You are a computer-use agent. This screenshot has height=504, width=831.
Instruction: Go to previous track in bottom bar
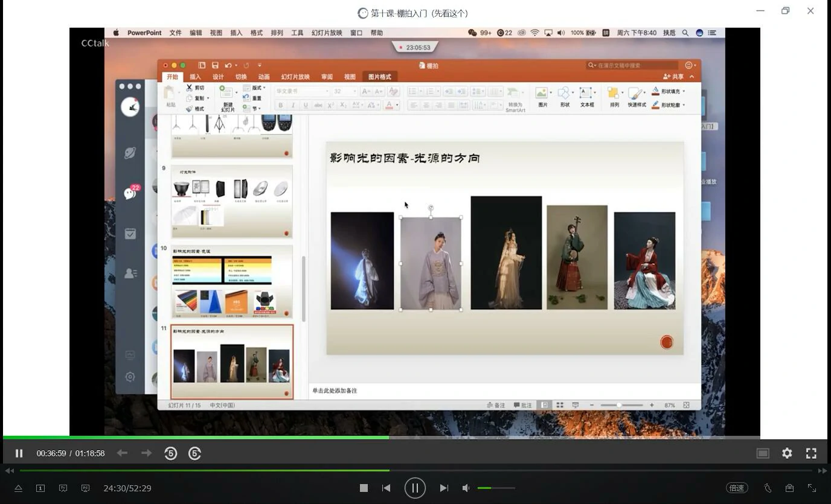[x=387, y=488]
